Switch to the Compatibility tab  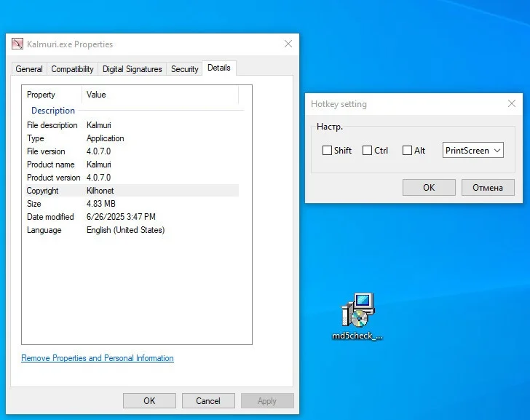tap(72, 69)
